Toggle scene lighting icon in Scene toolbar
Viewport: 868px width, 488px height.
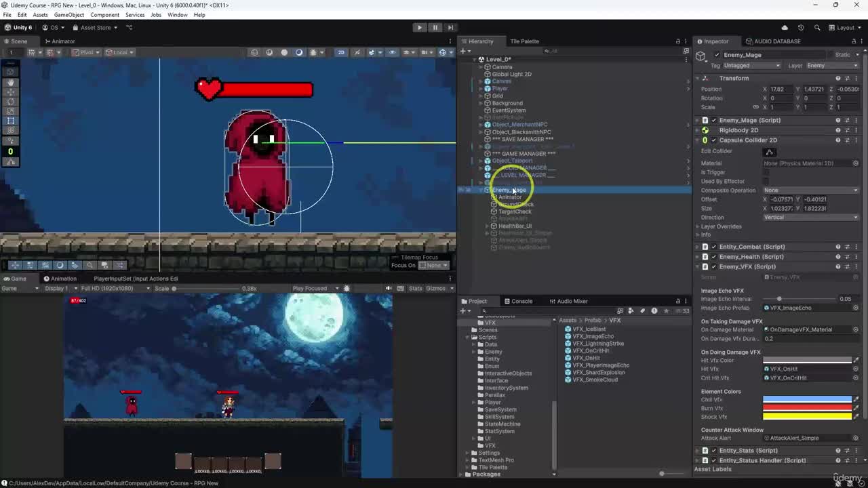coord(356,52)
